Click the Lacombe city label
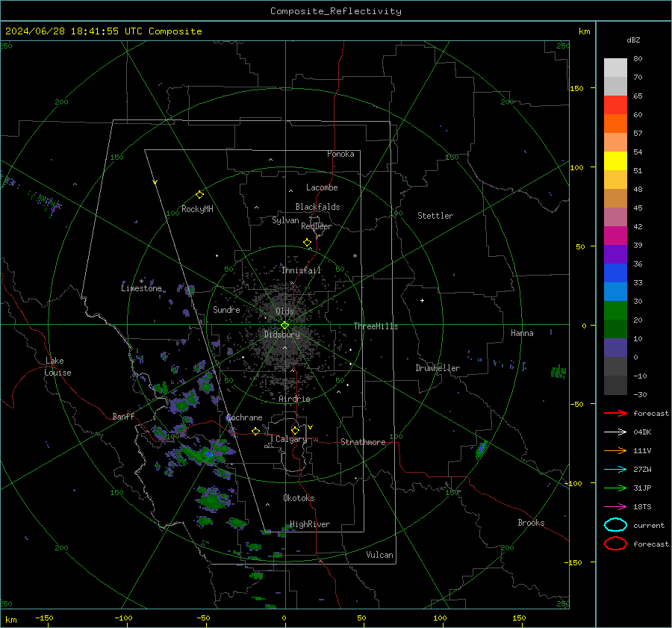Viewport: 672px width, 628px height. (322, 187)
